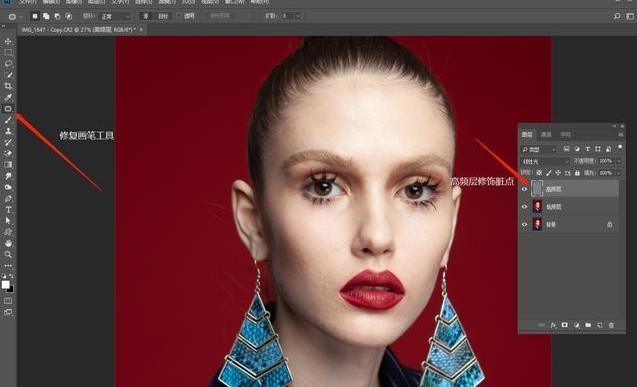This screenshot has height=387, width=637.
Task: Select the History Brush tool
Action: (8, 142)
